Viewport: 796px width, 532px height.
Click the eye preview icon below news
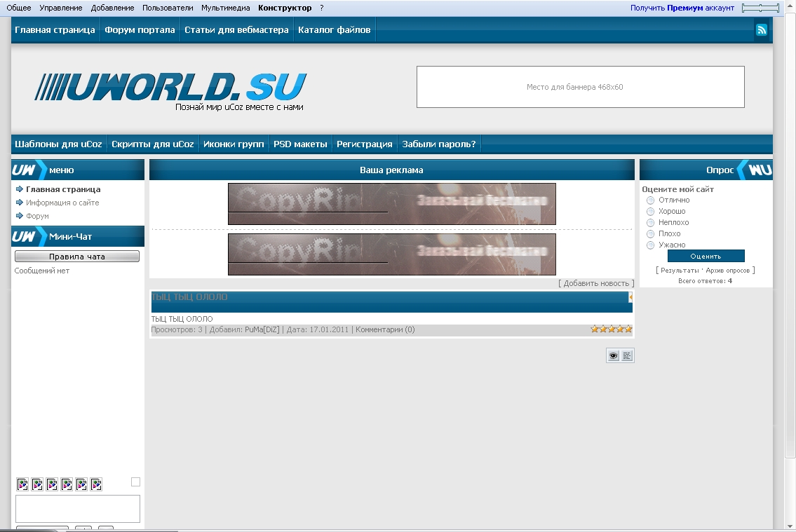point(613,356)
